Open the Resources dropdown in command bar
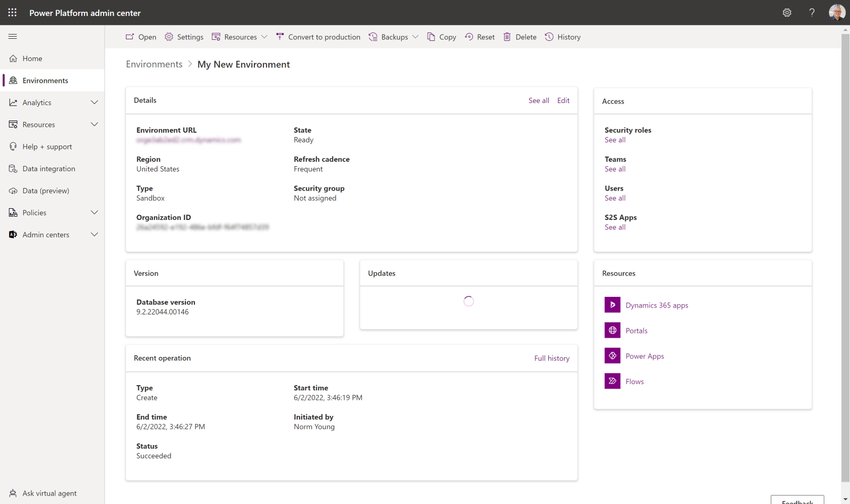 point(240,37)
